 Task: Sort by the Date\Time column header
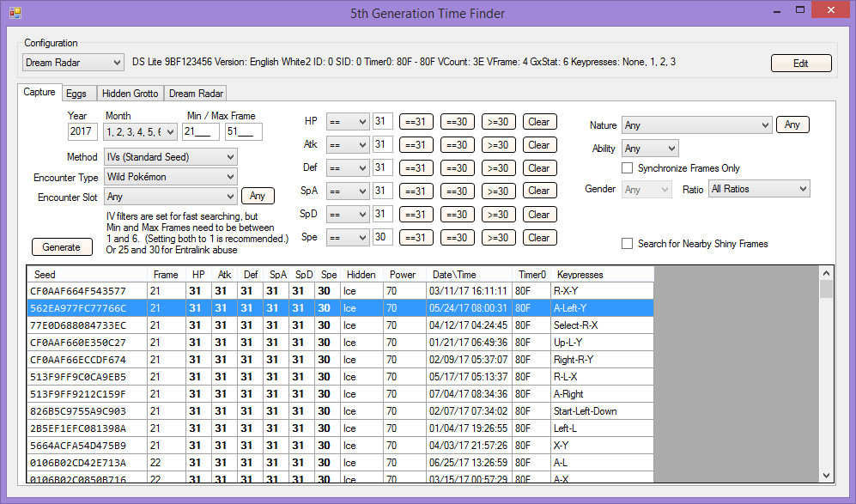(470, 275)
